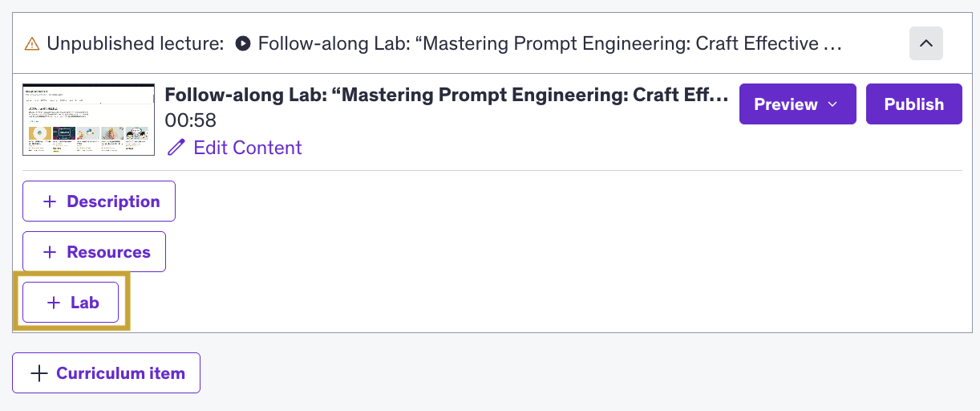This screenshot has width=980, height=411.
Task: Add a Description to the lecture
Action: tap(99, 201)
